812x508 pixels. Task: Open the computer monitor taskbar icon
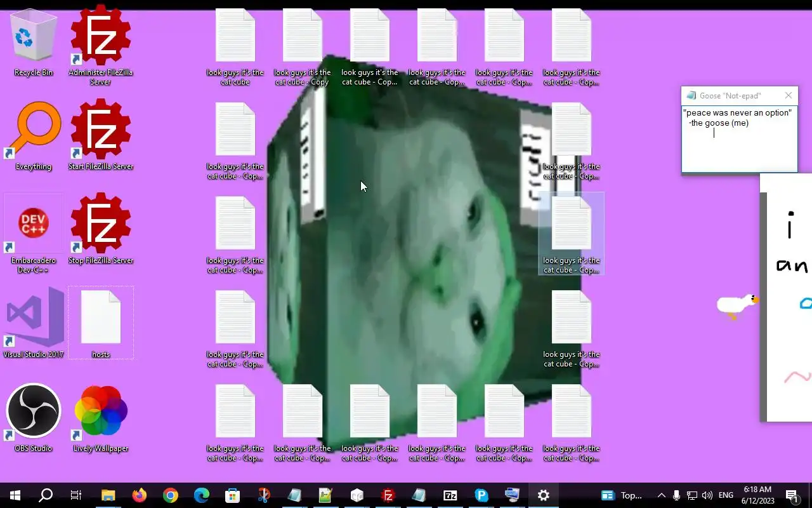(512, 495)
